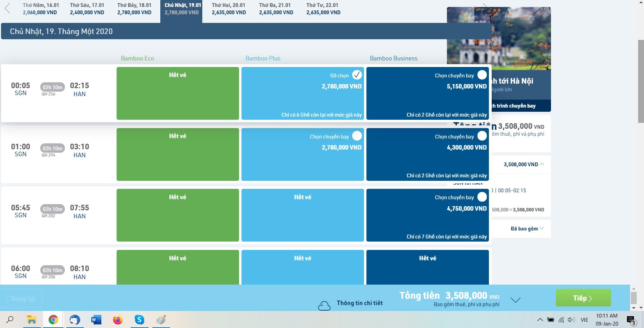Open the taskbar clock showing 10:11 AM
Image resolution: width=644 pixels, height=328 pixels.
[607, 320]
